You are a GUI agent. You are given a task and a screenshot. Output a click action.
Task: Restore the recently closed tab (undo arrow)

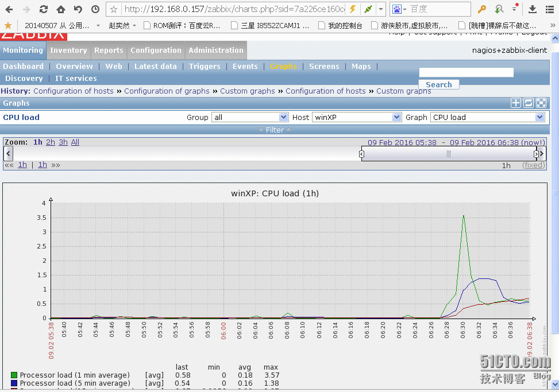click(x=78, y=9)
